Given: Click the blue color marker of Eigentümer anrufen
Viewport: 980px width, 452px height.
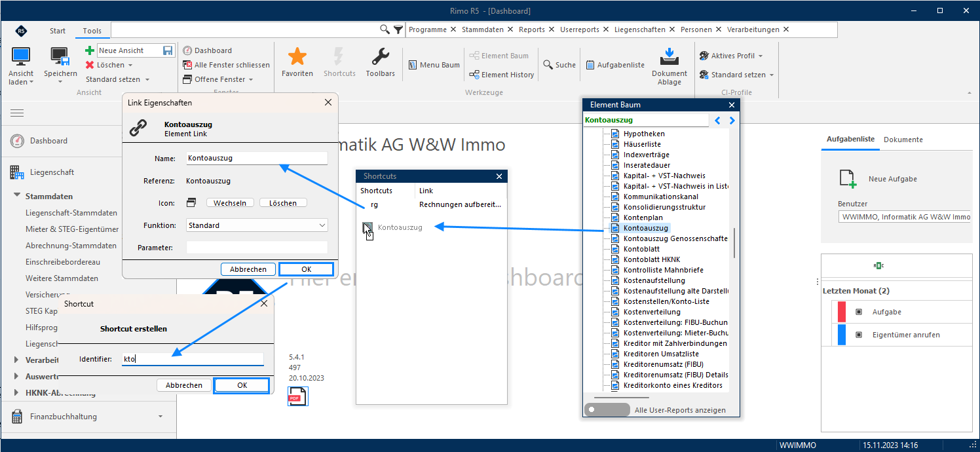Looking at the screenshot, I should click(842, 335).
